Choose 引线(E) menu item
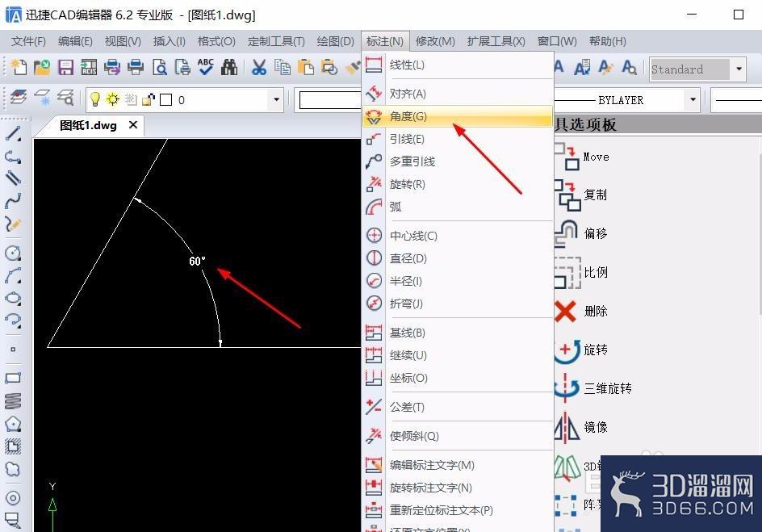The image size is (762, 532). click(x=458, y=139)
